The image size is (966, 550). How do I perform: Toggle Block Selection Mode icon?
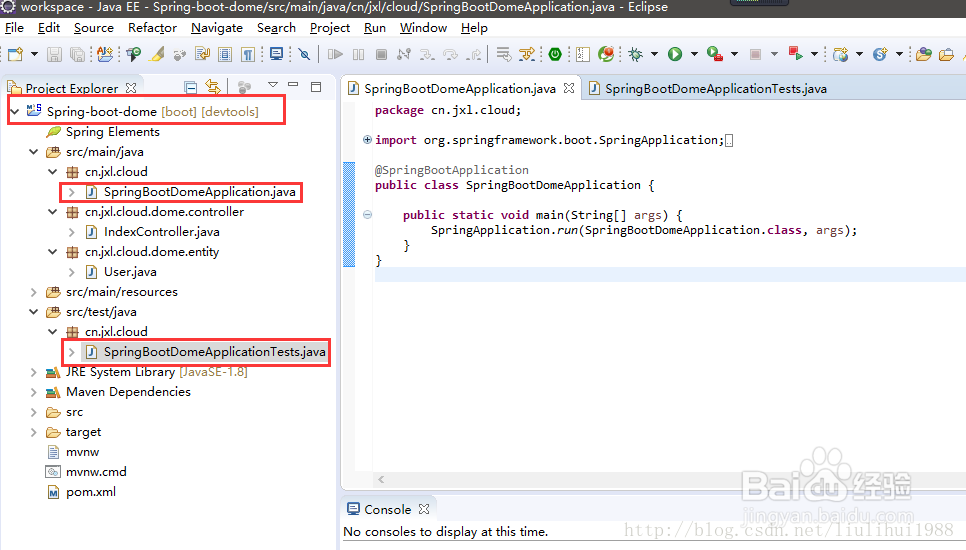pyautogui.click(x=225, y=54)
